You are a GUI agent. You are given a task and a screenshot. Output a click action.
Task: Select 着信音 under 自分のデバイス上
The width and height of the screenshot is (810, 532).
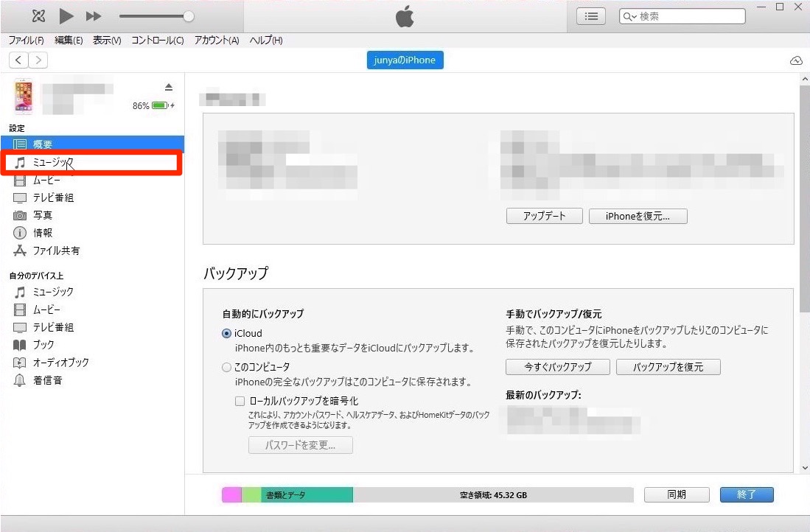click(x=47, y=380)
